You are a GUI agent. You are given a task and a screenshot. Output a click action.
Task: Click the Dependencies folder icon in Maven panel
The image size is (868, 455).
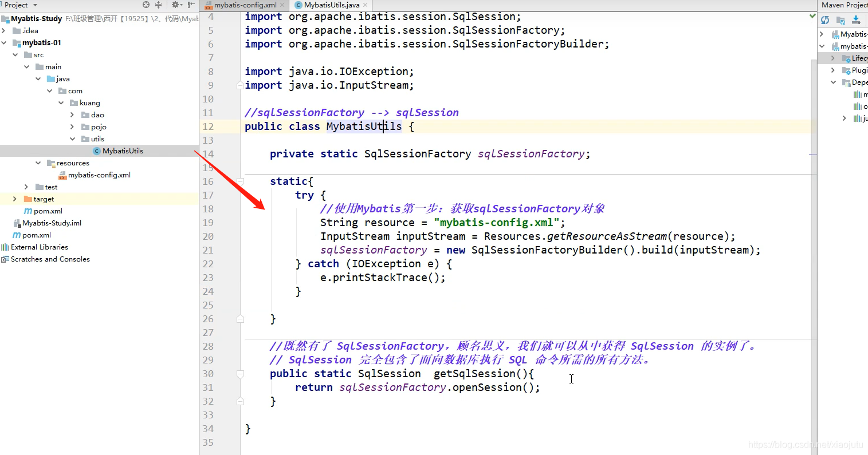(846, 82)
